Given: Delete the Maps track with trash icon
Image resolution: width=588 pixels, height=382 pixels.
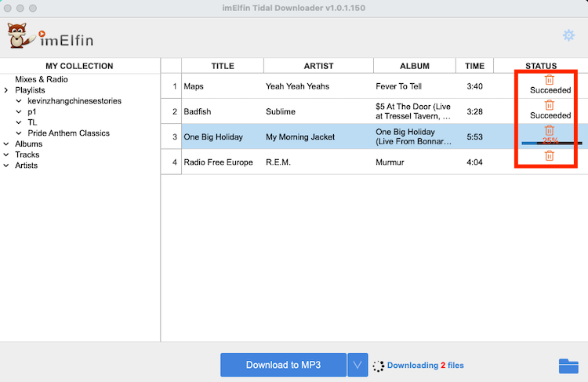Looking at the screenshot, I should tap(550, 79).
